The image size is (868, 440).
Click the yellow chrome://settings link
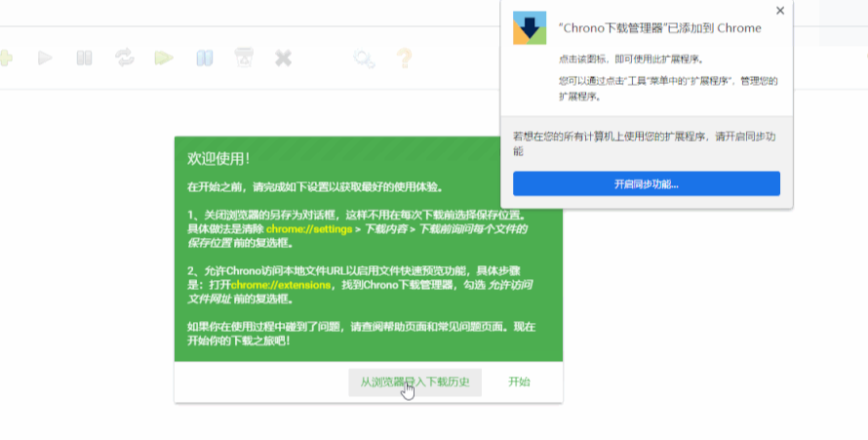tap(309, 229)
